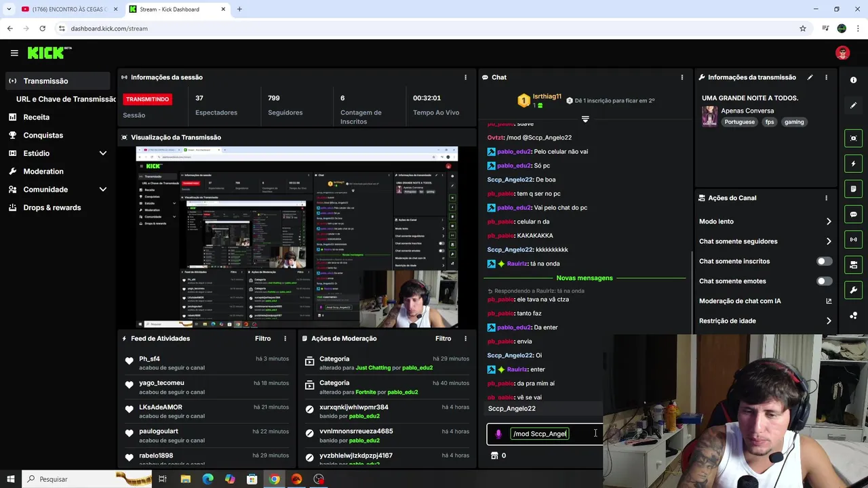Open the Filtro dropdown in Feed de Atividades

pyautogui.click(x=262, y=338)
